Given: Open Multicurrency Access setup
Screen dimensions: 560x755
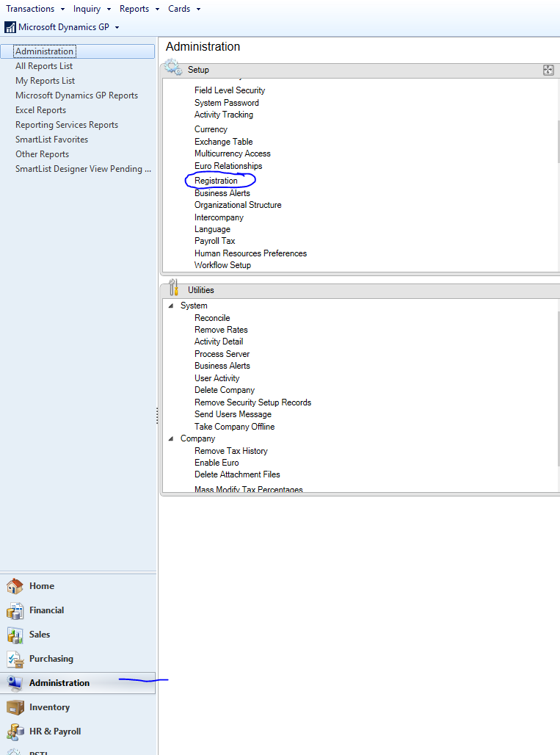Looking at the screenshot, I should (x=233, y=153).
